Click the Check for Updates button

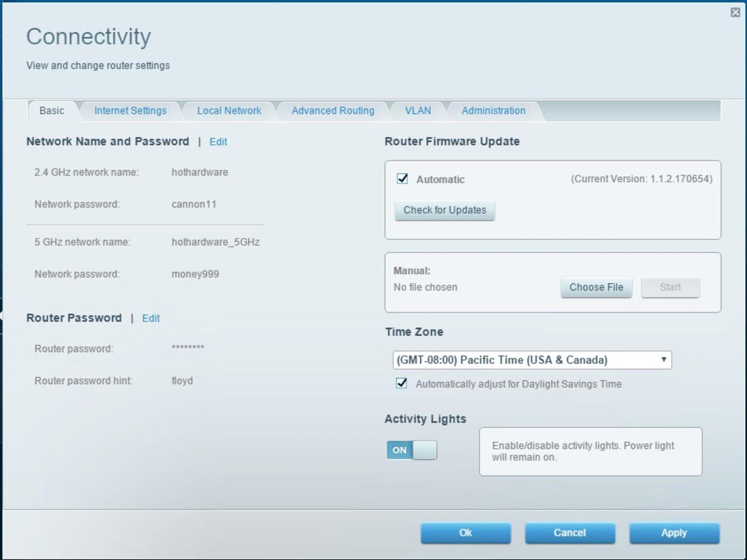pyautogui.click(x=445, y=210)
